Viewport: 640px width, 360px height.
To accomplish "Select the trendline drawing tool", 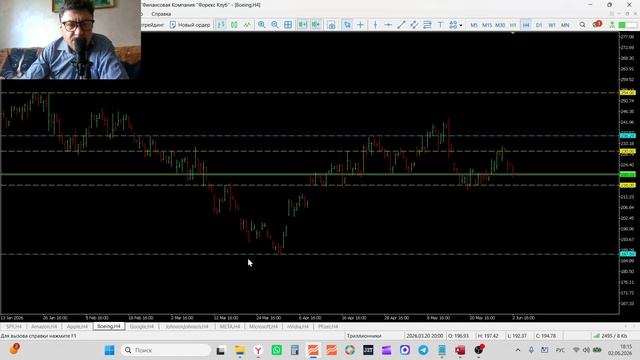I will pos(401,25).
